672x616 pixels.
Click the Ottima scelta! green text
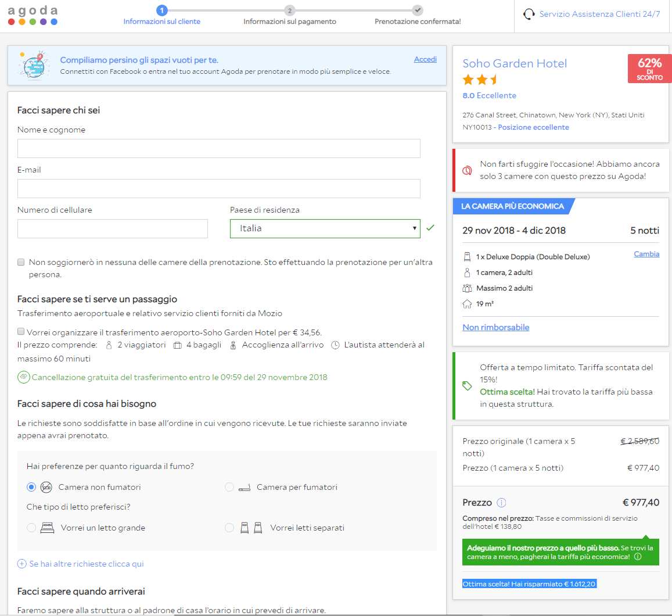pos(507,392)
